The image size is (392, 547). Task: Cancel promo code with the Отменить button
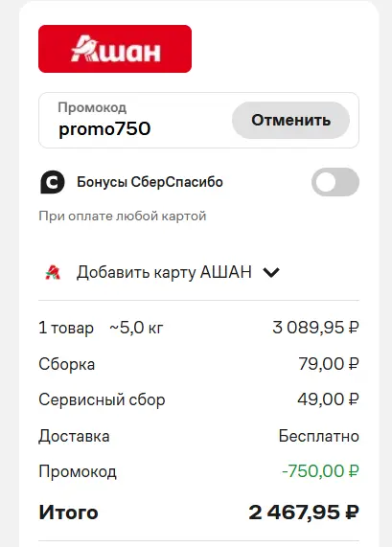[290, 121]
